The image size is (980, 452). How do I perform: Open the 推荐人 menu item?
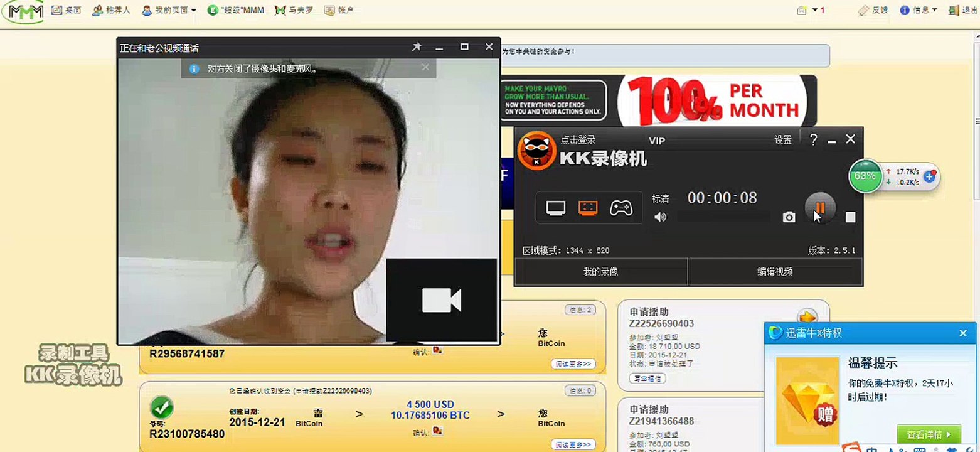[112, 10]
